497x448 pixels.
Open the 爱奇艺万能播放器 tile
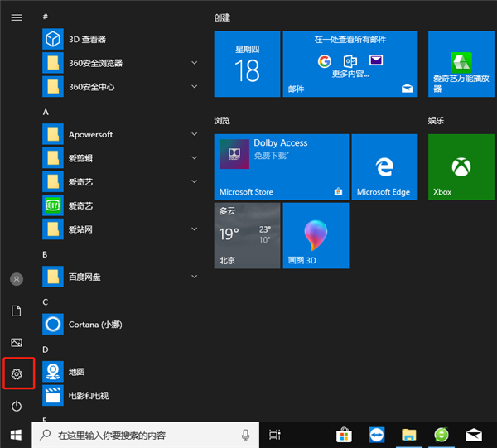pos(461,64)
